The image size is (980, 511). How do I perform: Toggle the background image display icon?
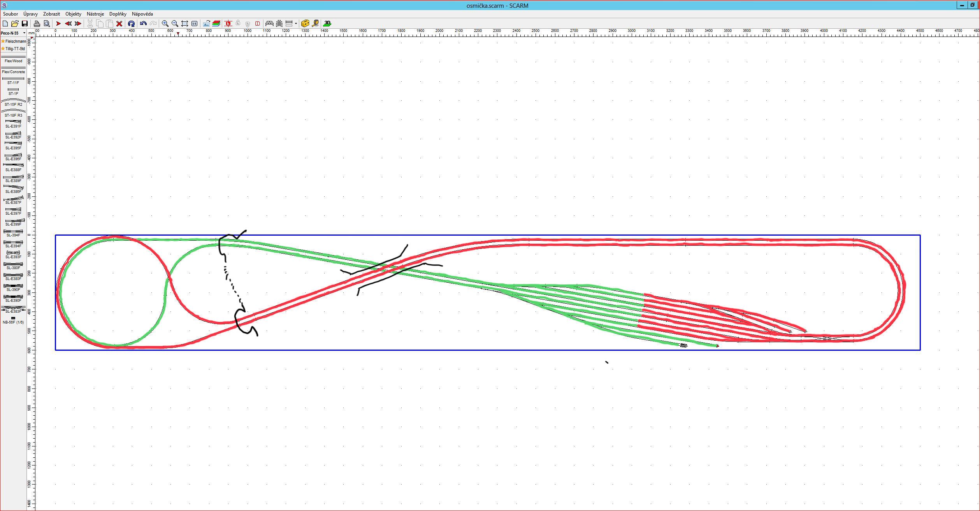click(x=206, y=24)
